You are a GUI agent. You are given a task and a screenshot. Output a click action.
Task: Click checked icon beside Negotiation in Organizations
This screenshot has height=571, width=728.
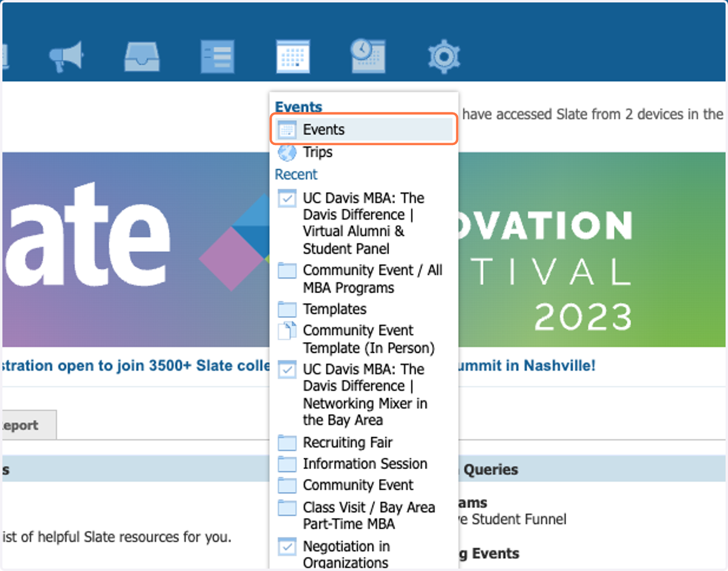click(x=287, y=546)
